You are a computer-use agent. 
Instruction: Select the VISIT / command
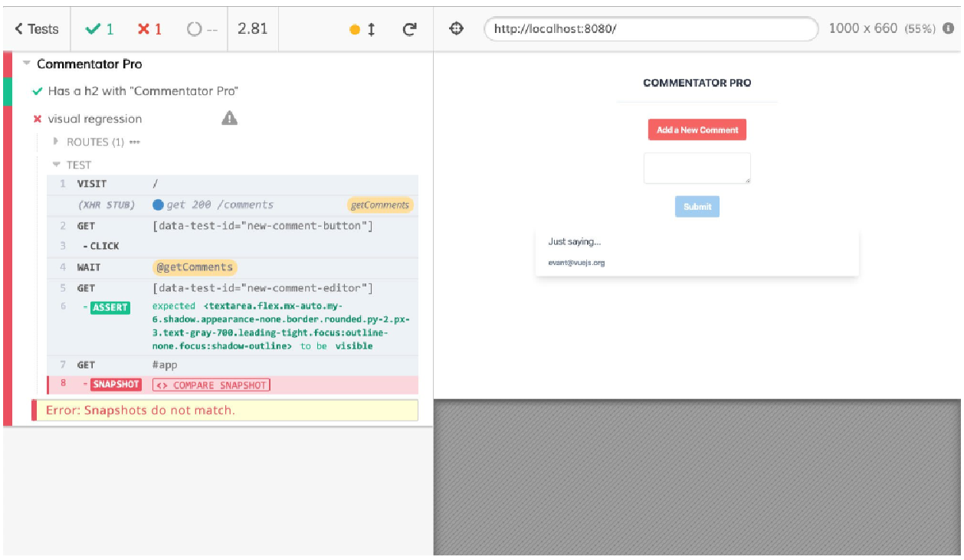(x=232, y=185)
